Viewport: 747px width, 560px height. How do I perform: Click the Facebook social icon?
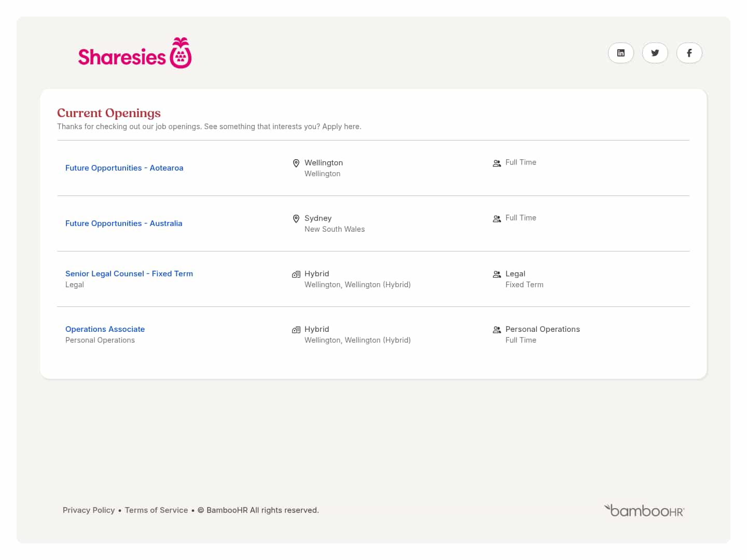pos(689,52)
